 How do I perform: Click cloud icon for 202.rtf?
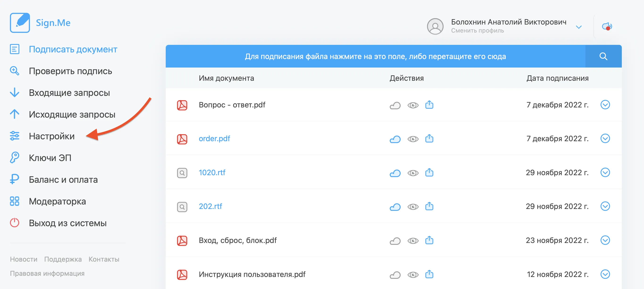tap(395, 207)
